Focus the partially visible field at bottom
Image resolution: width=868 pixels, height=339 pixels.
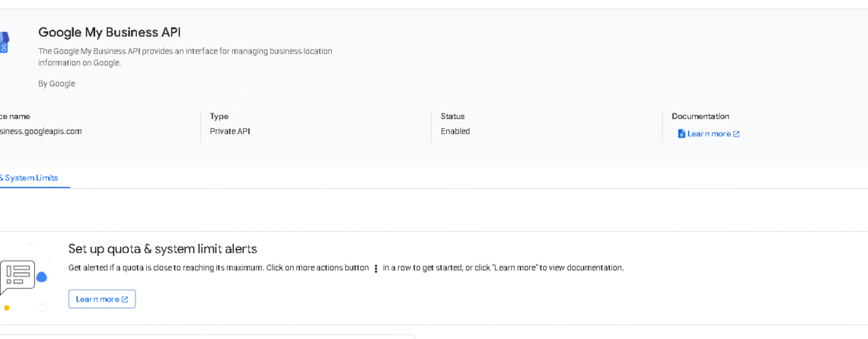[x=206, y=336]
